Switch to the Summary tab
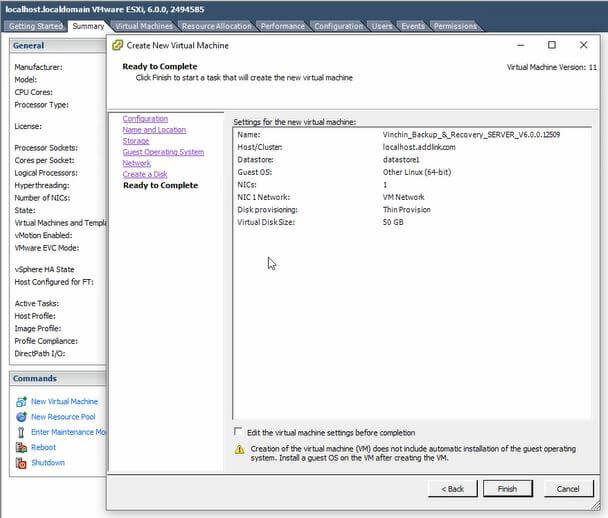This screenshot has height=518, width=608. [x=88, y=26]
